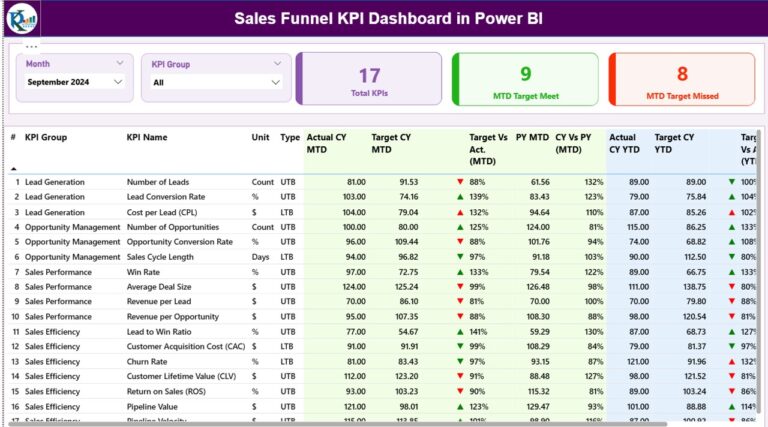Sort table by KPI Name header

(147, 138)
